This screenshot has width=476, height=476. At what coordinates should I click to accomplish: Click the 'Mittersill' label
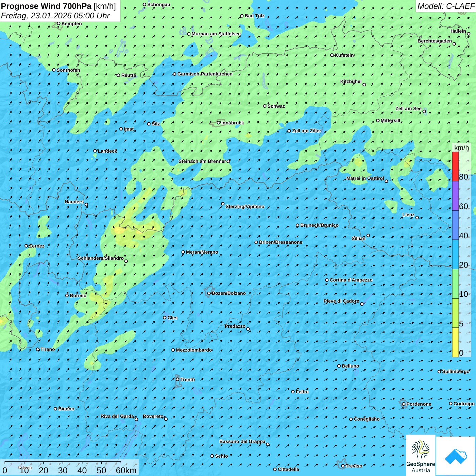pyautogui.click(x=390, y=120)
